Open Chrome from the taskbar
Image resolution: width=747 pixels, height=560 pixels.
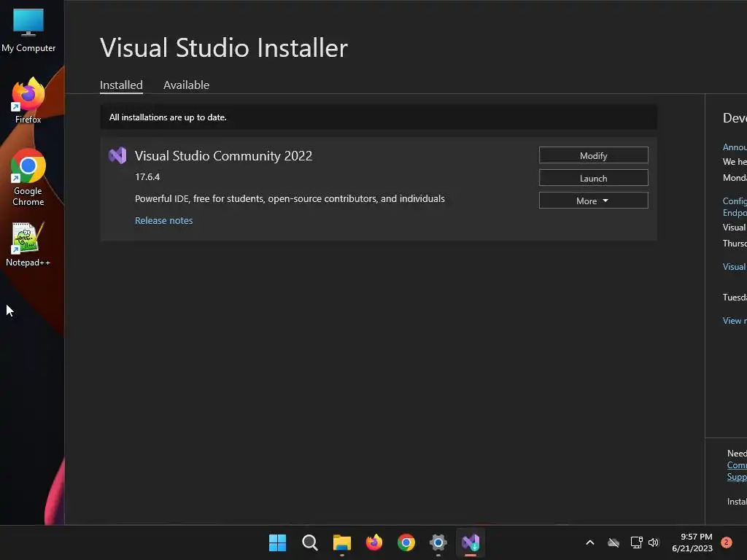pyautogui.click(x=406, y=542)
